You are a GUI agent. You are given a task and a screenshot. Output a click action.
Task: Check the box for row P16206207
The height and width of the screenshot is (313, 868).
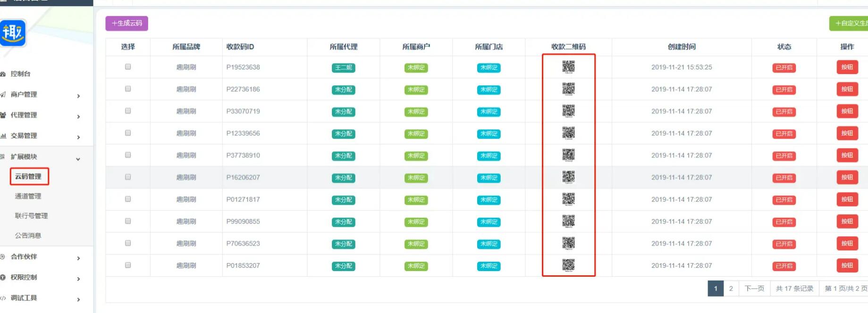coord(128,177)
